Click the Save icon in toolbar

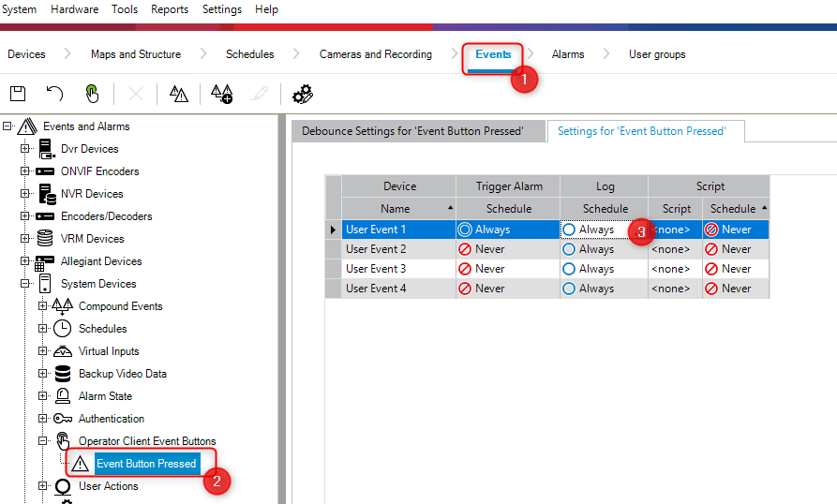point(18,93)
